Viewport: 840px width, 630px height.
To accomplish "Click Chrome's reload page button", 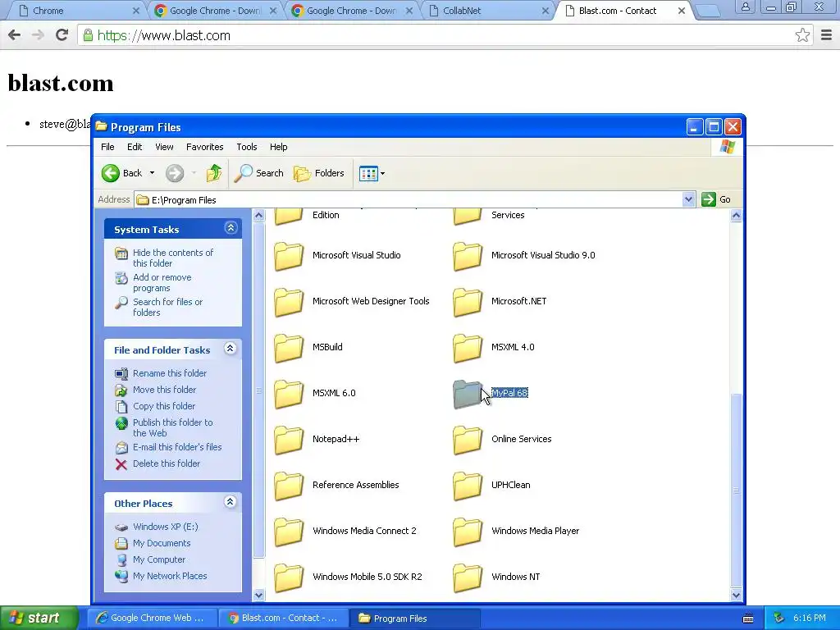I will [x=62, y=35].
